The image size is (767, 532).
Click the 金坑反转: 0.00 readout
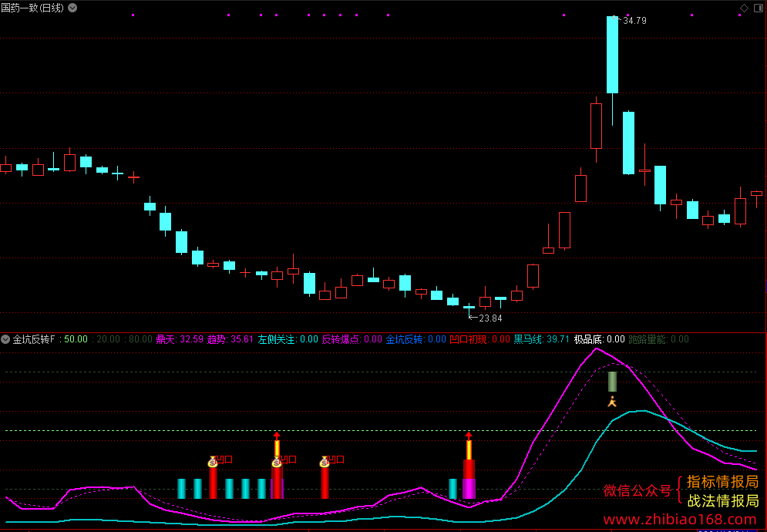[415, 339]
